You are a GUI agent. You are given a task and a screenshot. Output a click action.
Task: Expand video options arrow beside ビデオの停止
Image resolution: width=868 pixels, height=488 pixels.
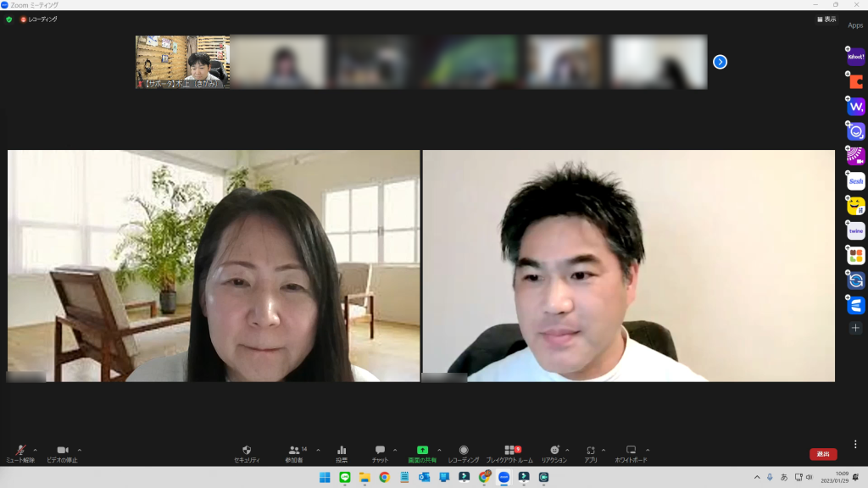coord(80,450)
